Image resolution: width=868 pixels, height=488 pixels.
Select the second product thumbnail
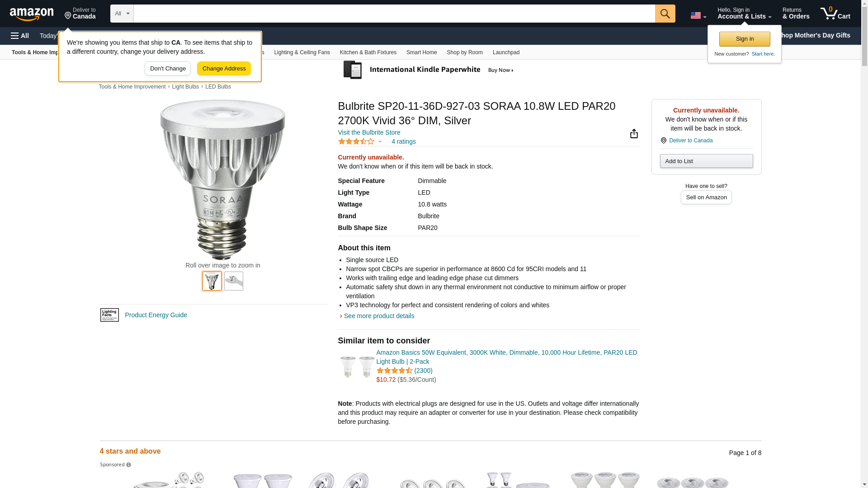coord(234,281)
